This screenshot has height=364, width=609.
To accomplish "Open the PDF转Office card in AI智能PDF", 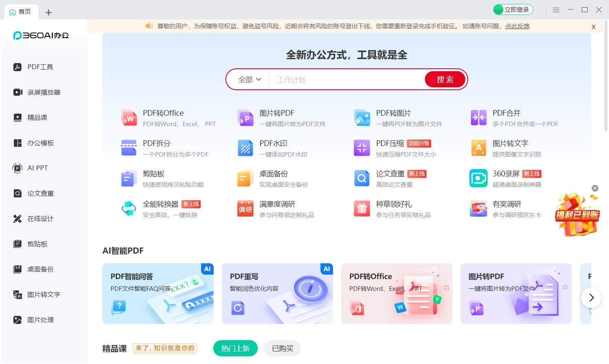I will (397, 294).
